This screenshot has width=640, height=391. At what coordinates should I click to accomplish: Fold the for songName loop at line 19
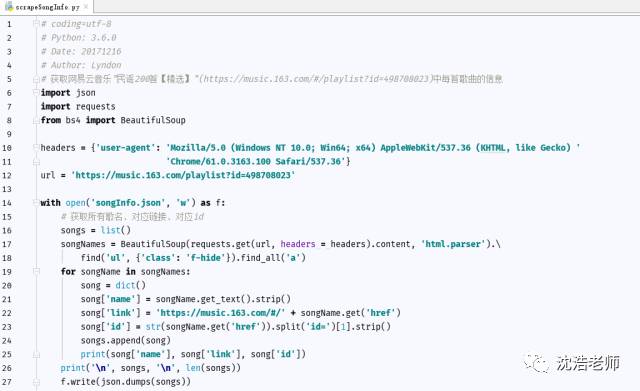36,271
